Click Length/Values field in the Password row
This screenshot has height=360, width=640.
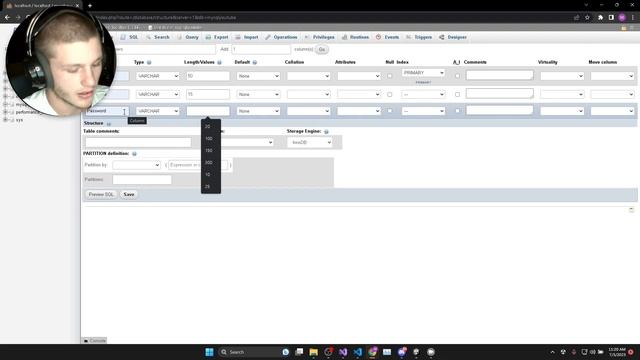[x=208, y=111]
